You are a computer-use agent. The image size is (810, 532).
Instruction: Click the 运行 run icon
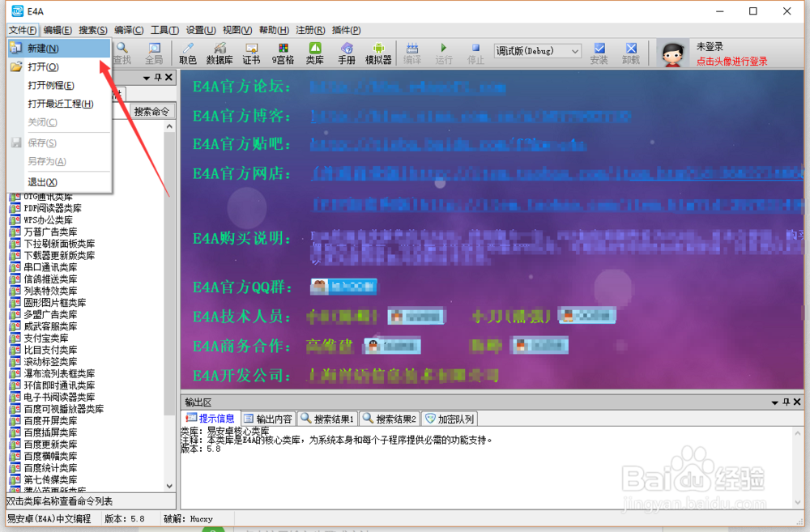pyautogui.click(x=441, y=53)
